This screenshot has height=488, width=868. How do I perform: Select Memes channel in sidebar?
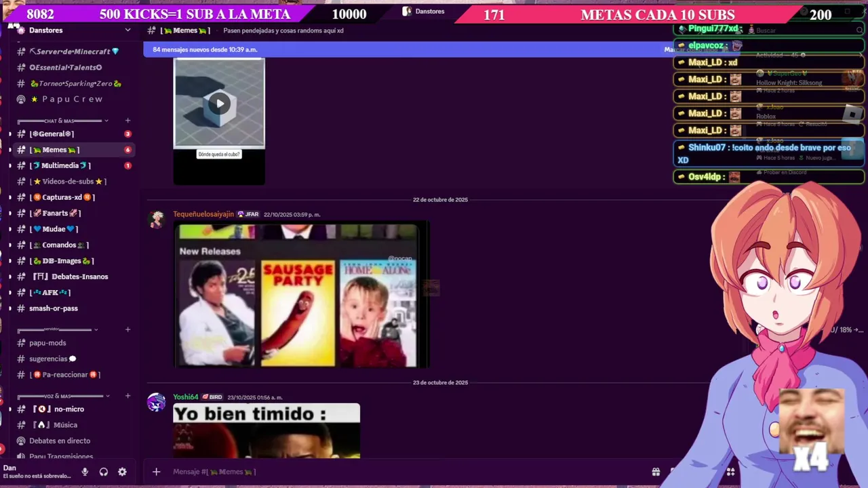[x=73, y=150]
